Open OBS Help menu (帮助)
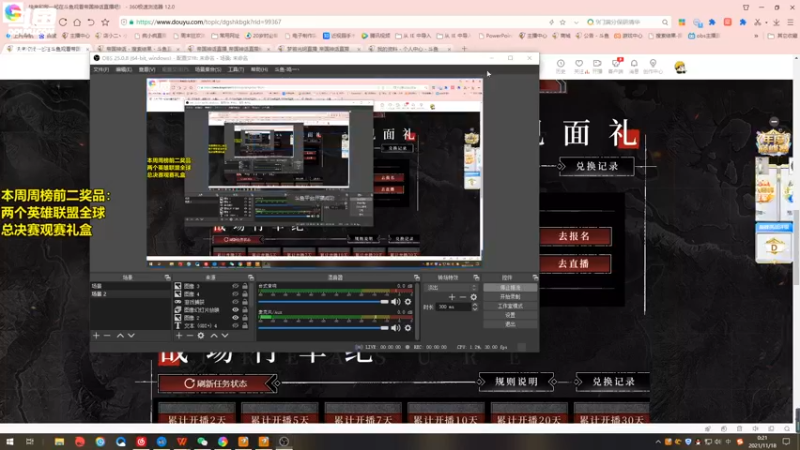Screen dimensions: 800x450 click(259, 69)
